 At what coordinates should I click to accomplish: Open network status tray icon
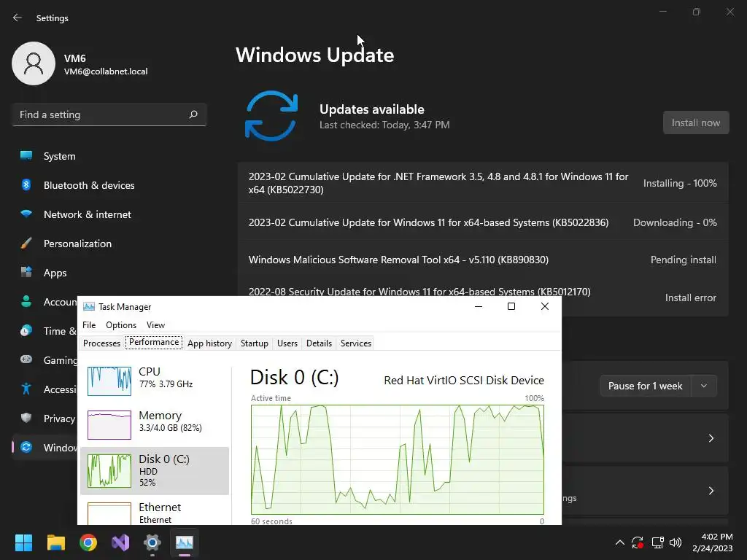(658, 542)
